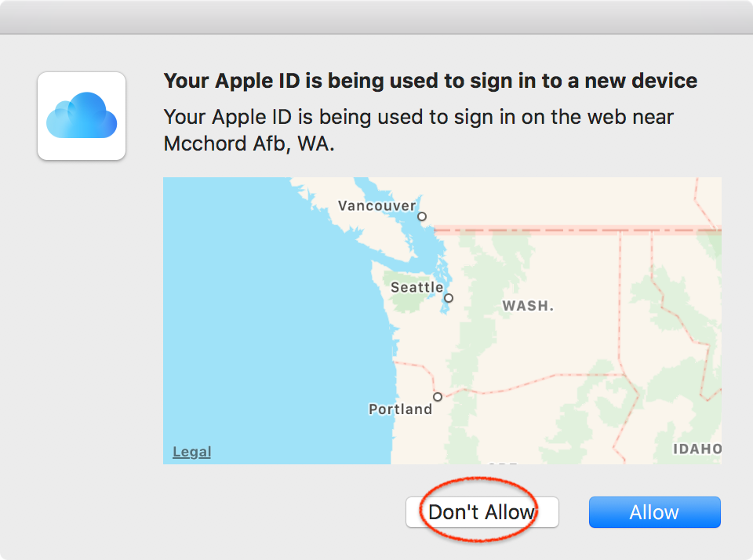Click the Portland city name text
753x560 pixels.
(x=401, y=409)
